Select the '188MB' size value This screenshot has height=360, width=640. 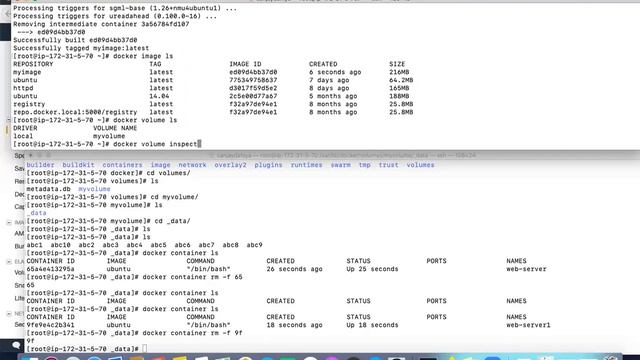399,96
